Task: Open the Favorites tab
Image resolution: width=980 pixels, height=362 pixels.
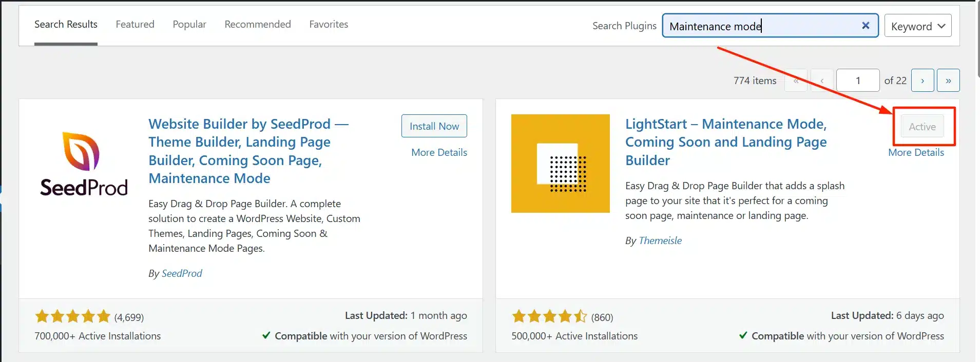Action: [329, 24]
